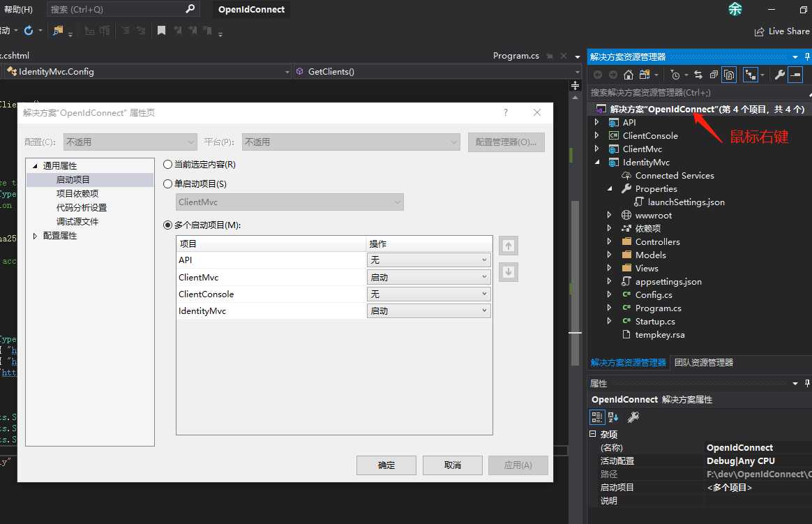This screenshot has width=812, height=524.
Task: Open the IdentityMvc.Config class dropdown
Action: point(287,72)
